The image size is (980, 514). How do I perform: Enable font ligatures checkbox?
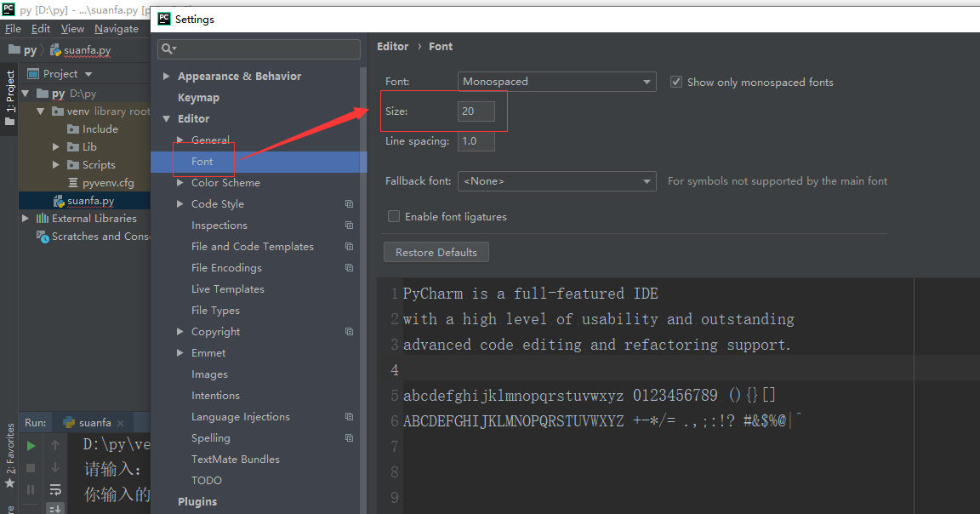(x=394, y=216)
